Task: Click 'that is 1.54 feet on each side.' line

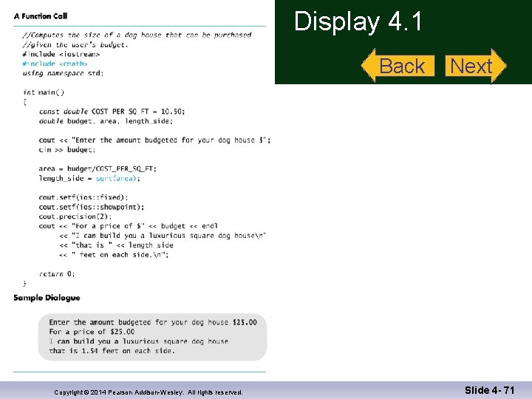Action: (x=112, y=350)
